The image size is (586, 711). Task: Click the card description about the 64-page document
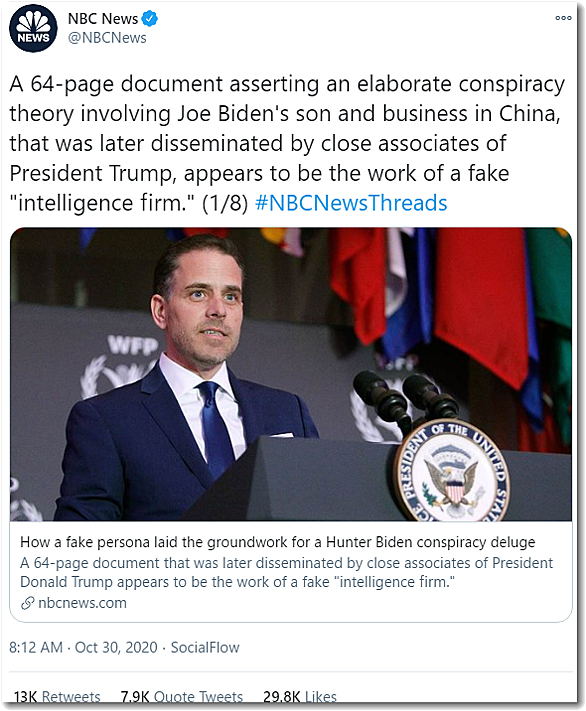tap(286, 572)
